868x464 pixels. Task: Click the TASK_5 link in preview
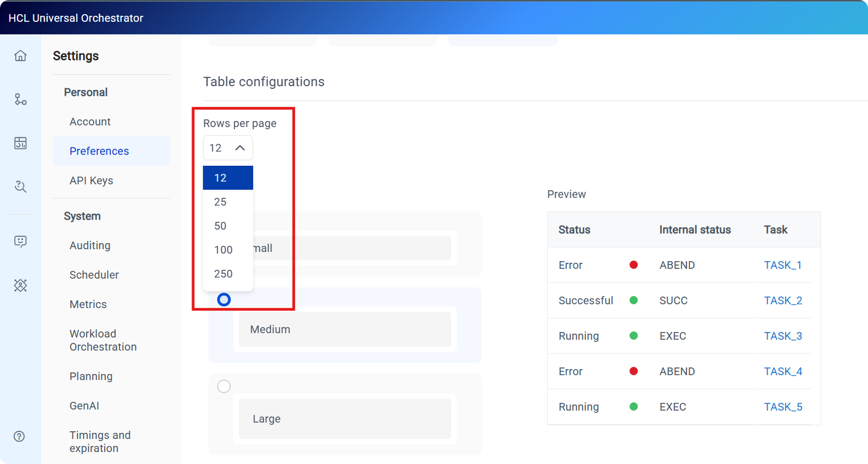pos(783,407)
